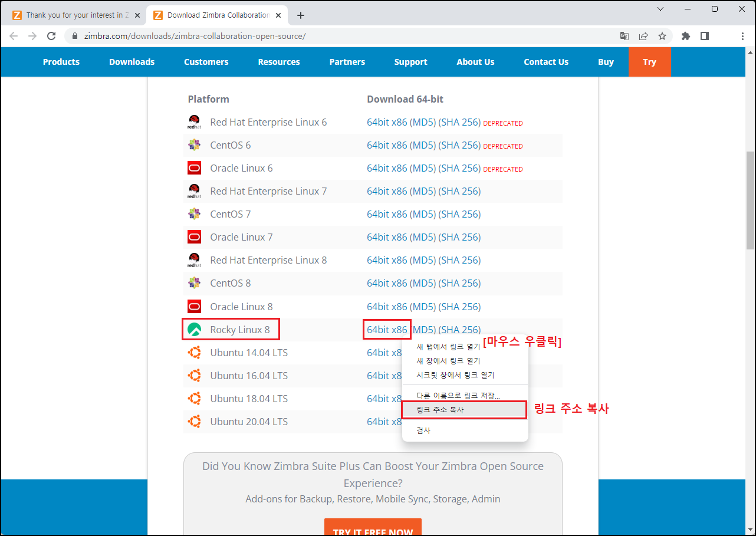Viewport: 756px width, 536px height.
Task: Click CentOS 7 logo icon
Action: click(x=194, y=214)
